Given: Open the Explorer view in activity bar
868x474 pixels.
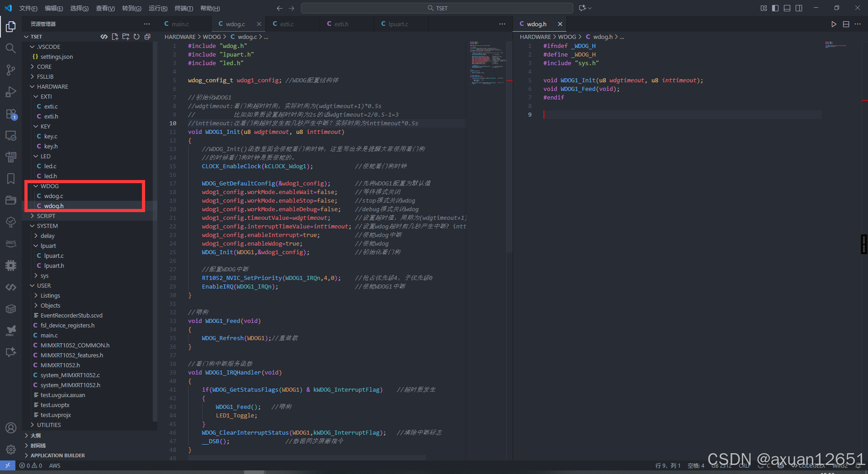Looking at the screenshot, I should tap(11, 27).
